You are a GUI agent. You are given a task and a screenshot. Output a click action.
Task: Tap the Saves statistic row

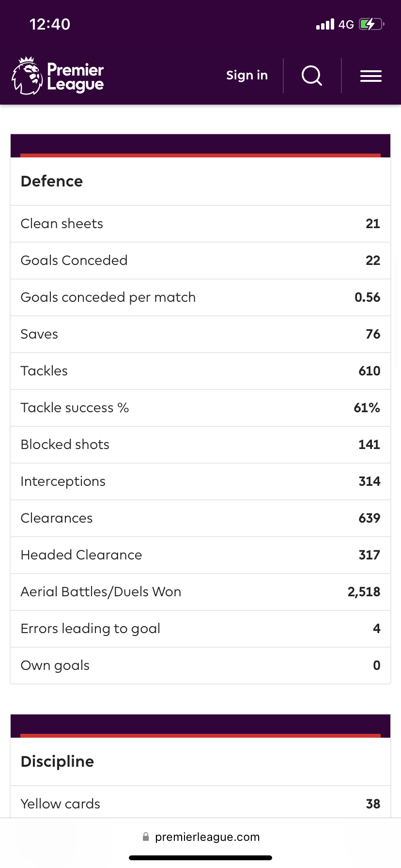coord(200,334)
